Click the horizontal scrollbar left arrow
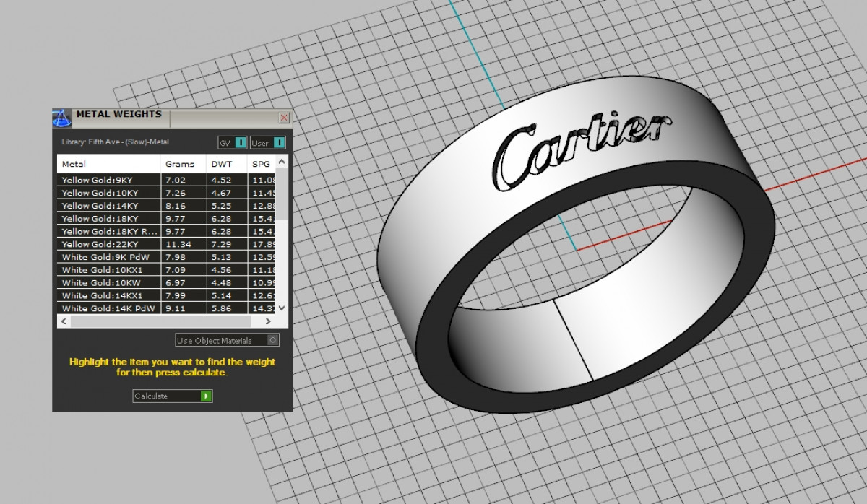Image resolution: width=867 pixels, height=504 pixels. [64, 321]
